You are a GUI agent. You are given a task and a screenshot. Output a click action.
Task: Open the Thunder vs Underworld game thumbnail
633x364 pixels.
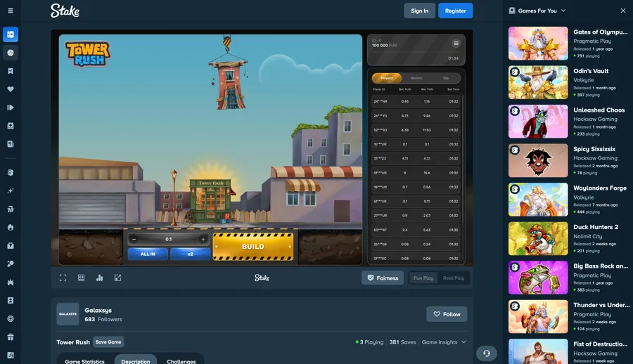(x=538, y=316)
